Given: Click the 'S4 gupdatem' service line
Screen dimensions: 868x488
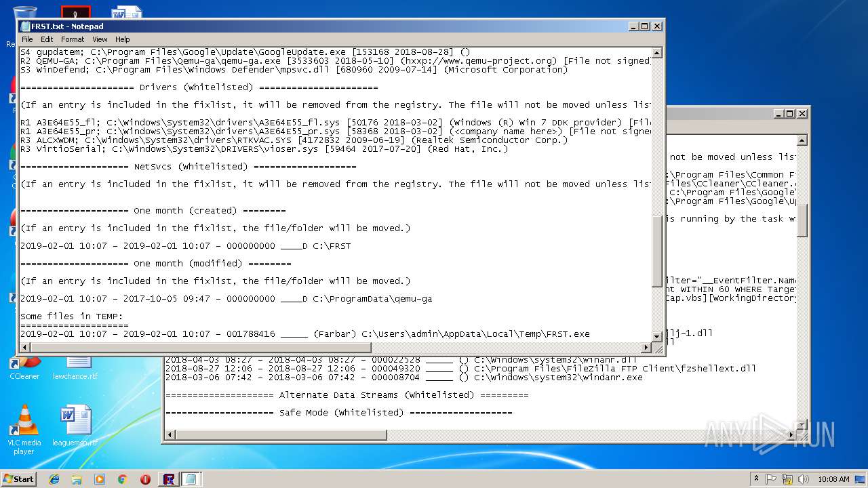Looking at the screenshot, I should 245,52.
